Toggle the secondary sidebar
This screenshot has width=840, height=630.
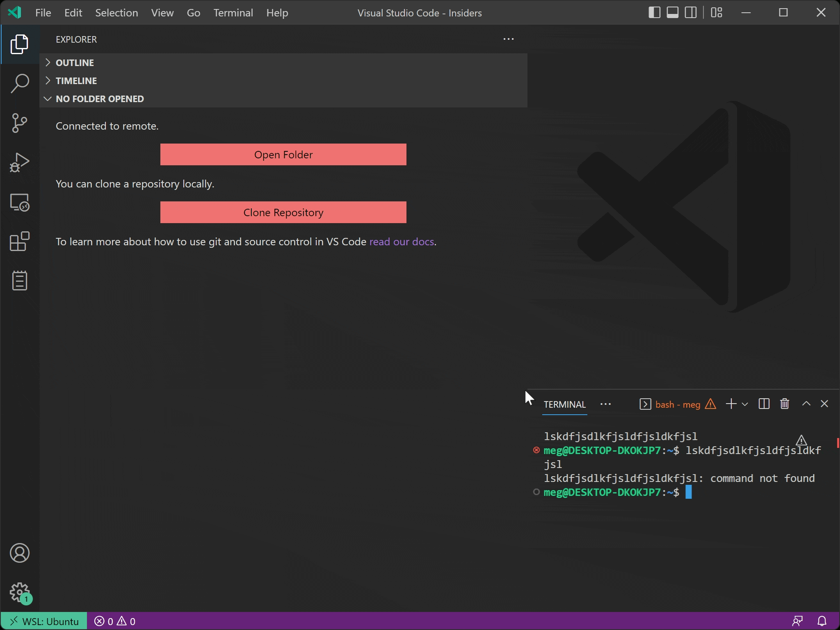pyautogui.click(x=691, y=13)
